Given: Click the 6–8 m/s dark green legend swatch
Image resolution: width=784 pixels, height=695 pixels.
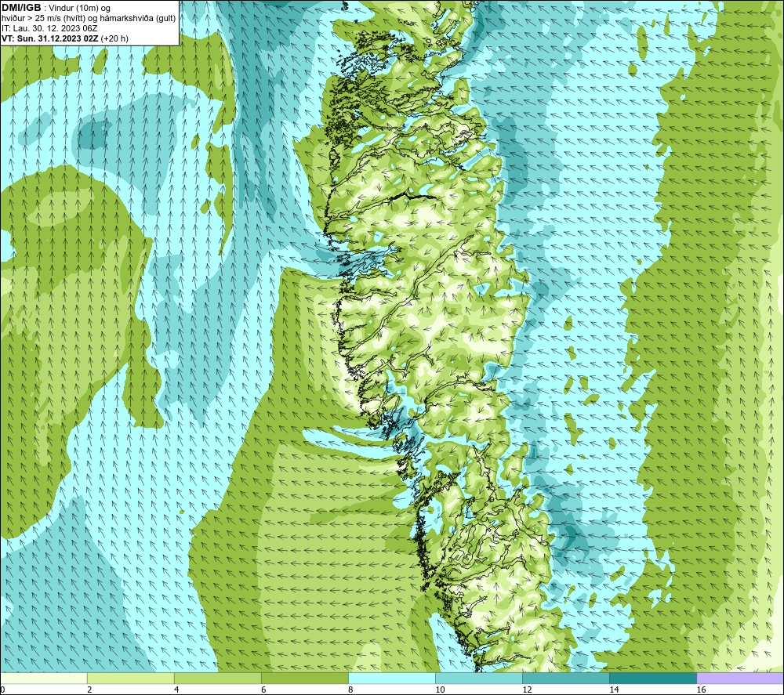Looking at the screenshot, I should (305, 679).
